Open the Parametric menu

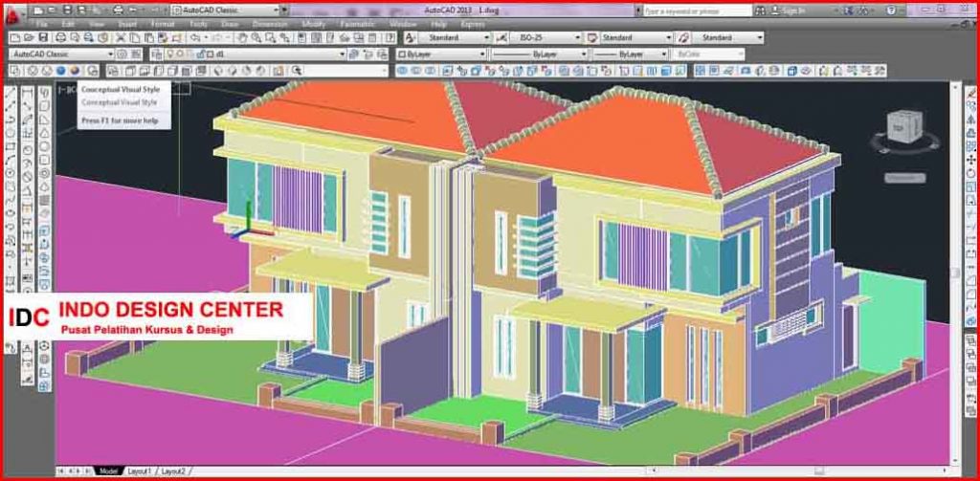coord(358,24)
